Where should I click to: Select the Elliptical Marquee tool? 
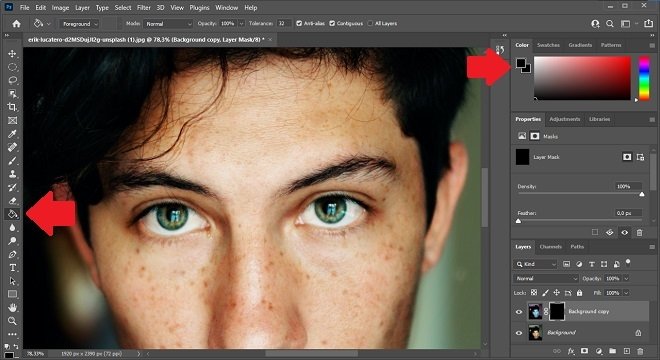pyautogui.click(x=12, y=67)
